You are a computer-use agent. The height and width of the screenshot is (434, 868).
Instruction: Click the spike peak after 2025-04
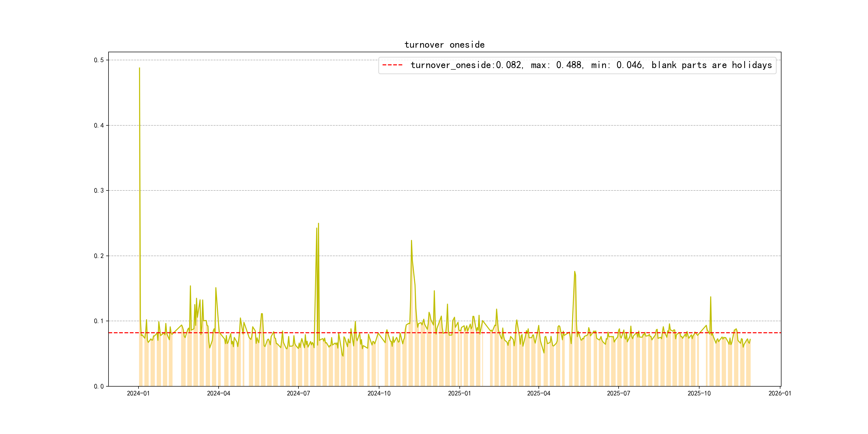pyautogui.click(x=574, y=272)
